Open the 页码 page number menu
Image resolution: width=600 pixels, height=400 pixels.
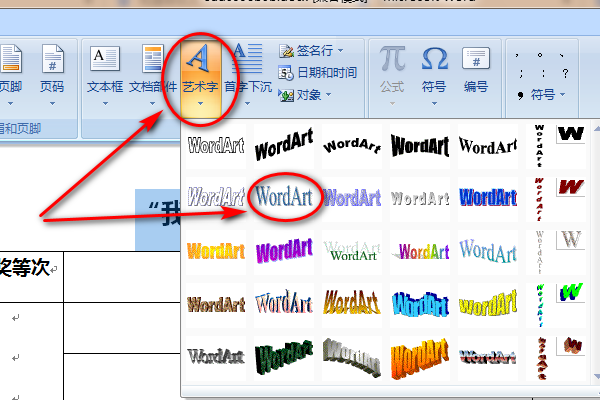[52, 75]
